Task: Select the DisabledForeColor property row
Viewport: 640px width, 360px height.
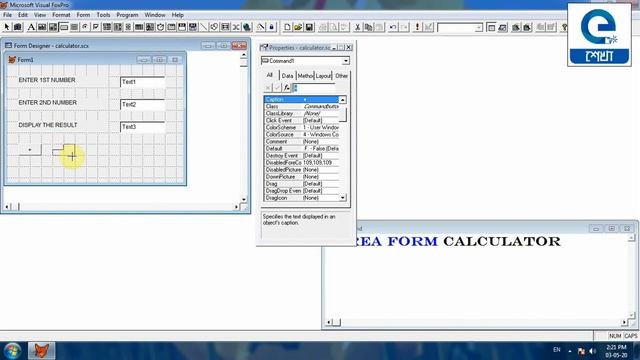Action: (301, 162)
